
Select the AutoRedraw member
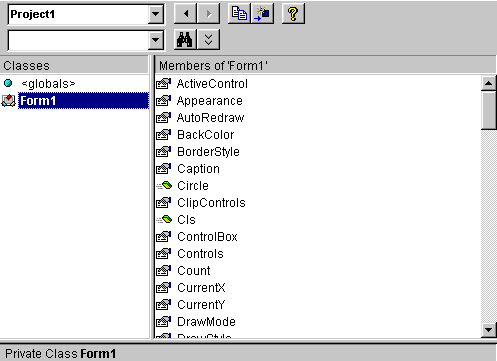tap(210, 118)
